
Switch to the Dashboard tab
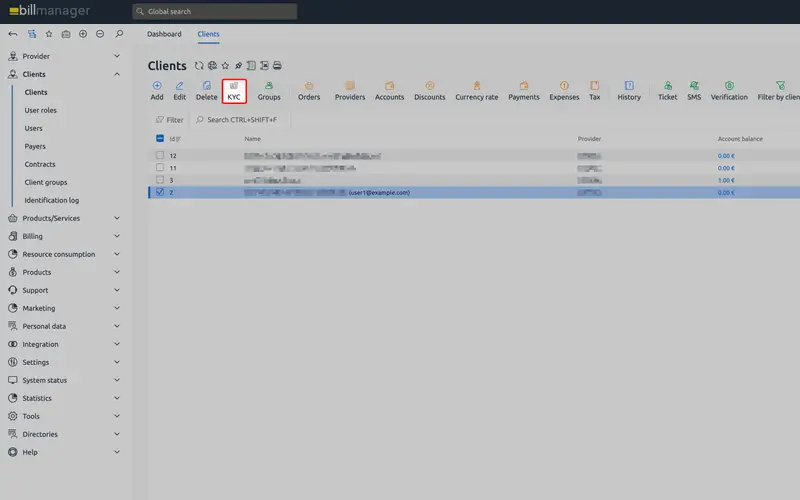point(164,34)
